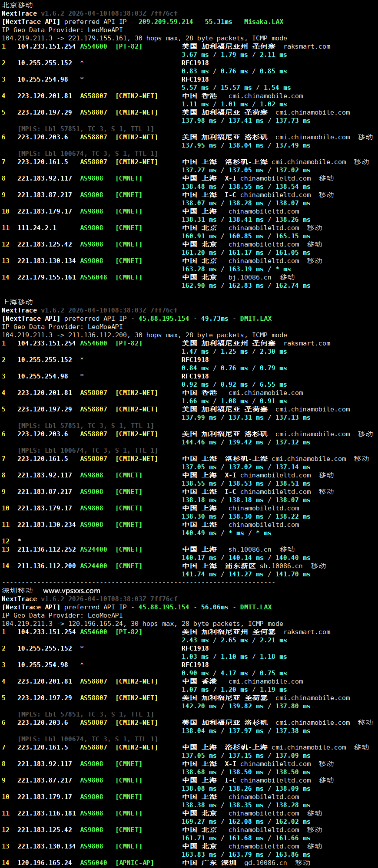The height and width of the screenshot is (868, 378).
Task: Click the AS56048 AS number
Action: pyautogui.click(x=93, y=277)
